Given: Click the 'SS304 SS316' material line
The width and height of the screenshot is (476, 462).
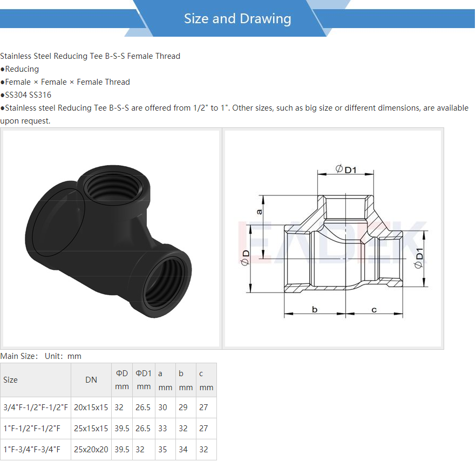Looking at the screenshot, I should tap(28, 95).
